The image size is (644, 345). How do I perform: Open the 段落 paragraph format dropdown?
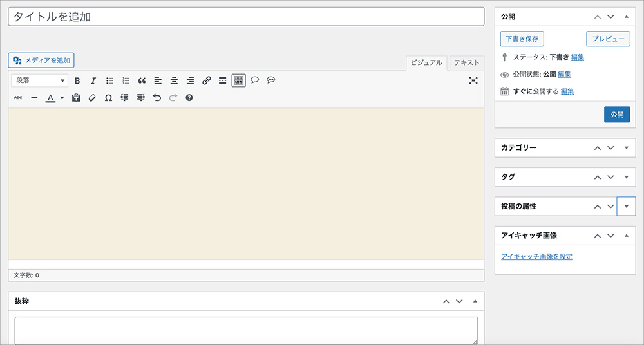(40, 81)
